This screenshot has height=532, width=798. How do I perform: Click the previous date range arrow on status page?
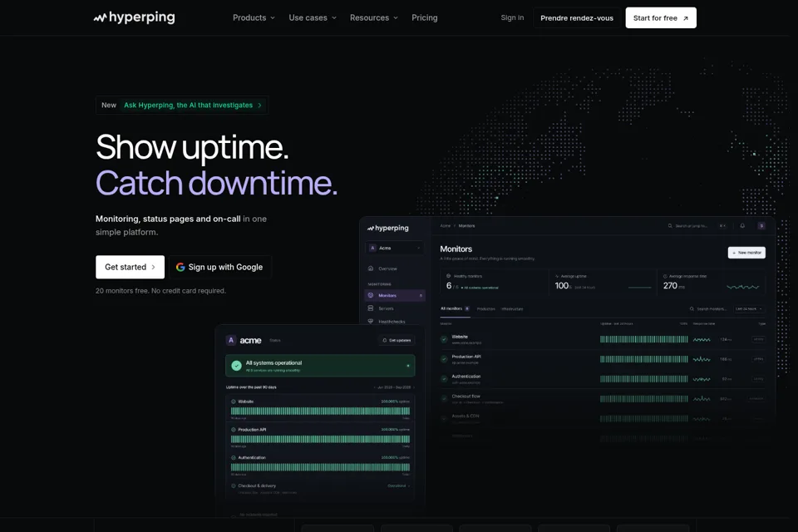[x=375, y=387]
